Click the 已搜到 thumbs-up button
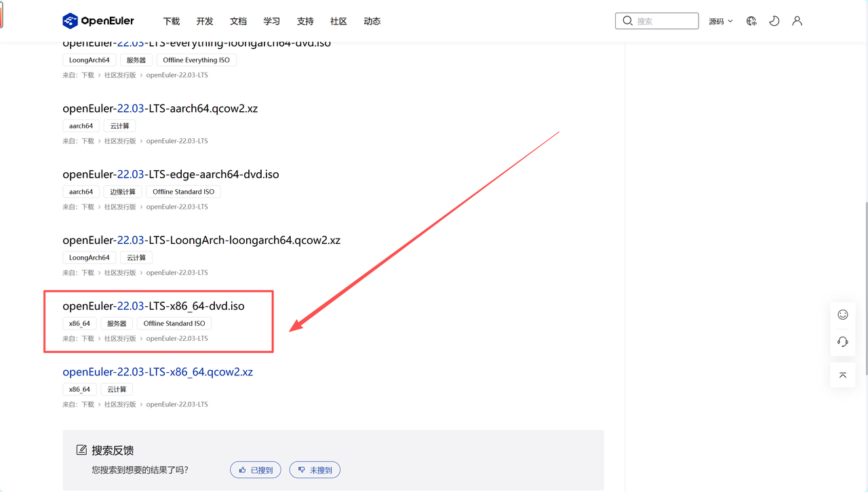This screenshot has width=868, height=492. [x=256, y=470]
